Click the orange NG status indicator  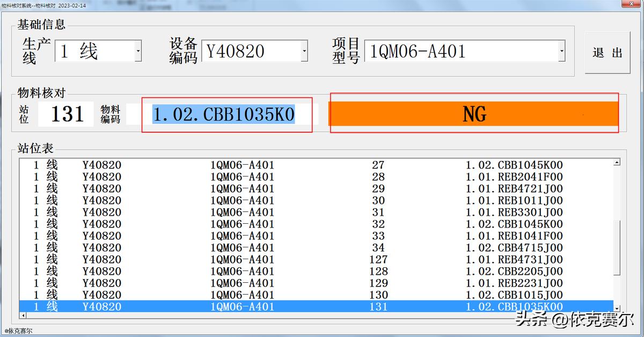pos(474,113)
